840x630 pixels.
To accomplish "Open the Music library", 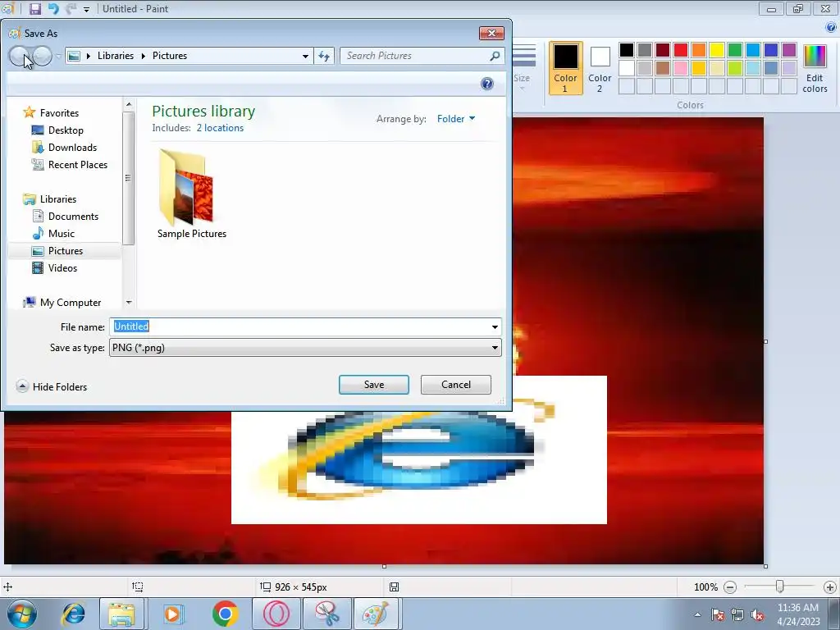I will pos(61,234).
